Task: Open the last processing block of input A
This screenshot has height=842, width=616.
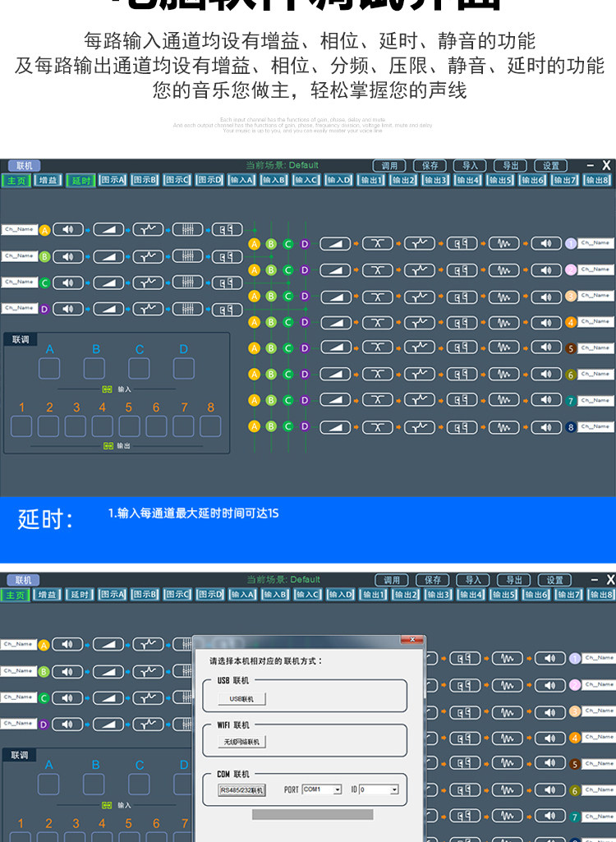Action: point(228,230)
